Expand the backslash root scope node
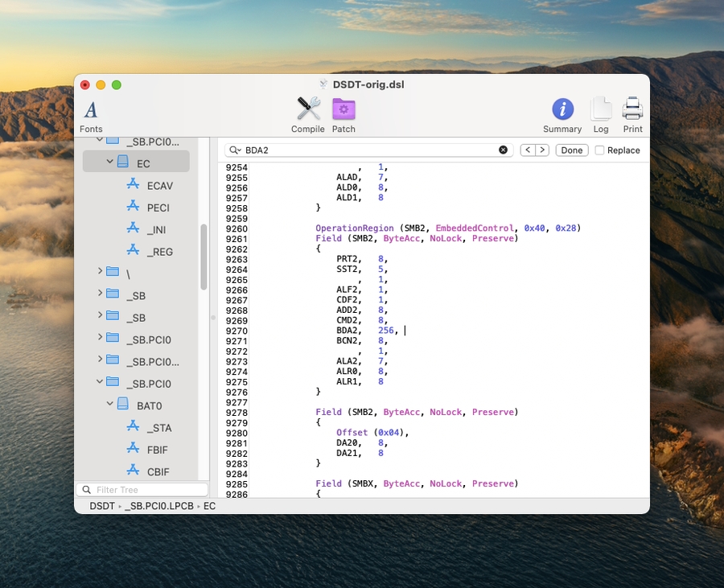 (x=100, y=272)
